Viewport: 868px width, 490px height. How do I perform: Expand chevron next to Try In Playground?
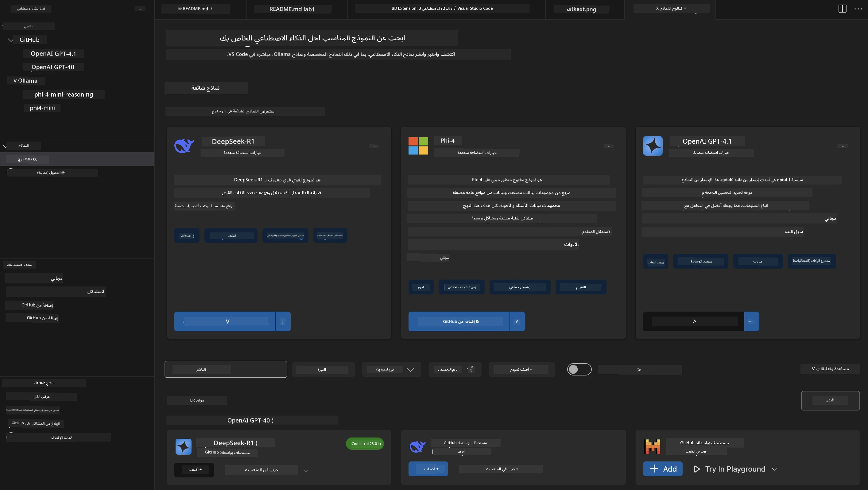(774, 469)
